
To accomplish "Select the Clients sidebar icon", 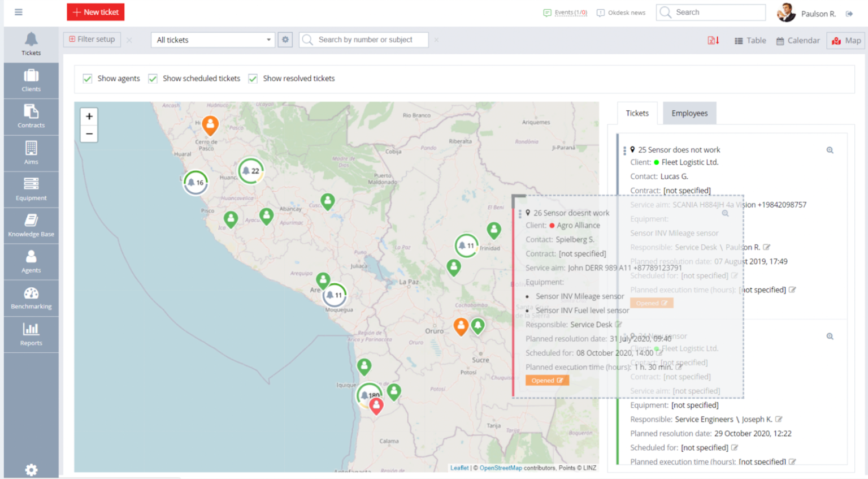I will tap(31, 80).
